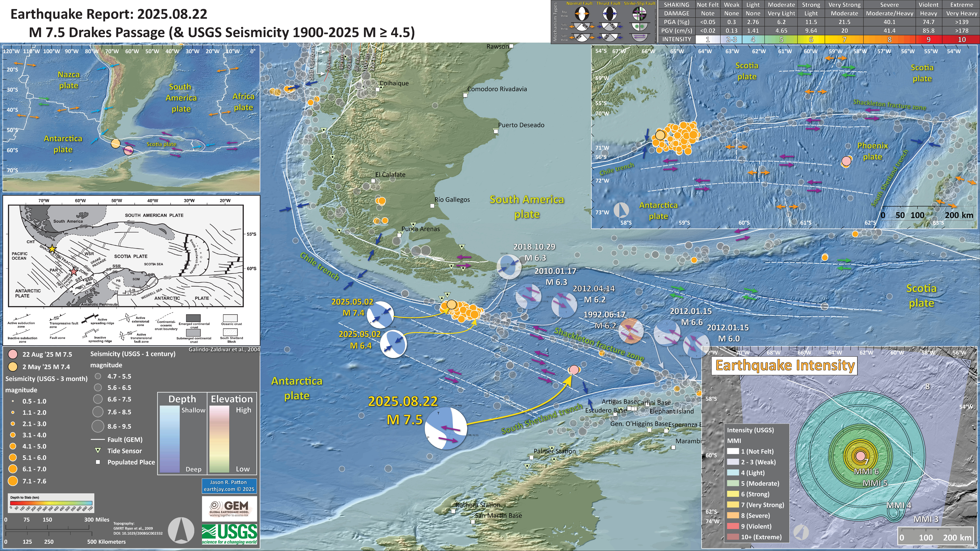The image size is (980, 551).
Task: Click the Río Gallegos populated place marker
Action: coord(432,206)
